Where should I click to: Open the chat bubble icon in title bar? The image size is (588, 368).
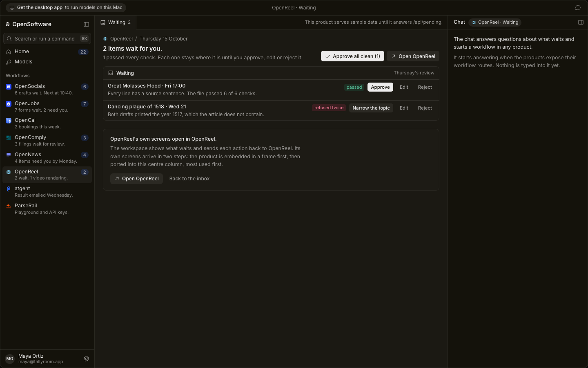click(x=578, y=8)
